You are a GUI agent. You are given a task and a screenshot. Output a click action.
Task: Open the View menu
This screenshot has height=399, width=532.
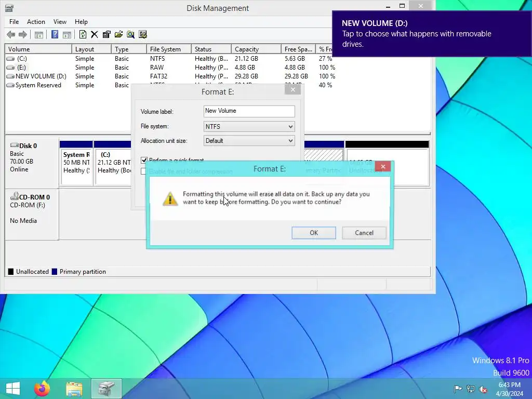[60, 22]
